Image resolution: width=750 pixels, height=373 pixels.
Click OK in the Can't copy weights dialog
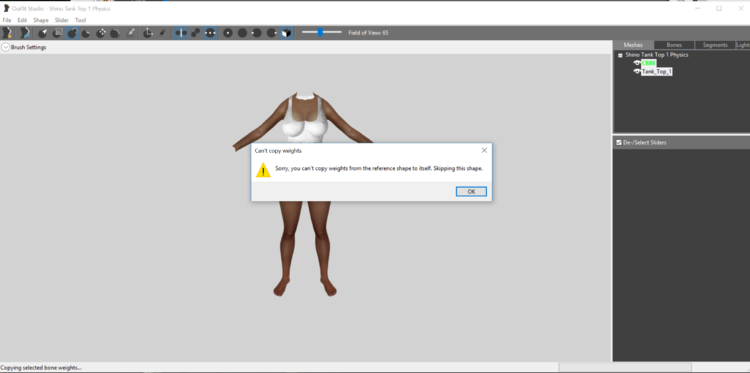coord(471,191)
